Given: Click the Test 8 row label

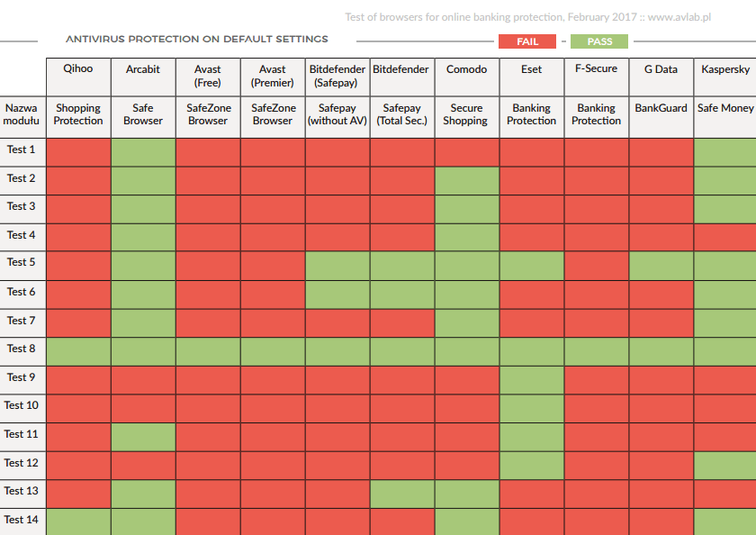Looking at the screenshot, I should coord(21,349).
